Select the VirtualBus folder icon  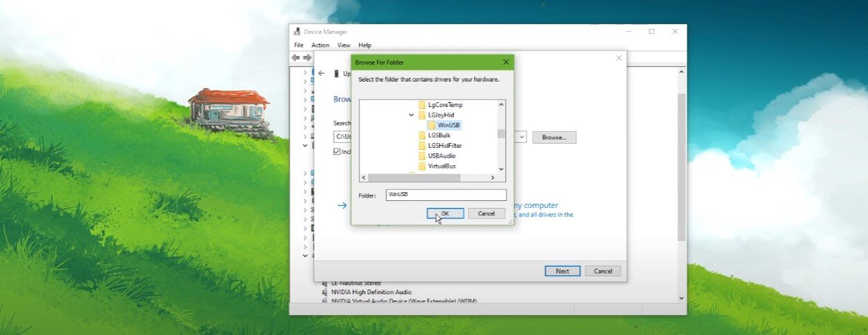pos(422,166)
